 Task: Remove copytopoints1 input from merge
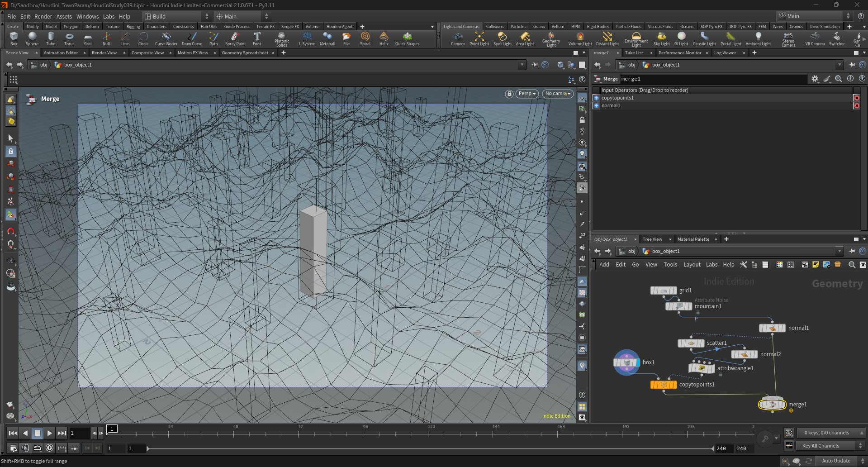(x=856, y=98)
